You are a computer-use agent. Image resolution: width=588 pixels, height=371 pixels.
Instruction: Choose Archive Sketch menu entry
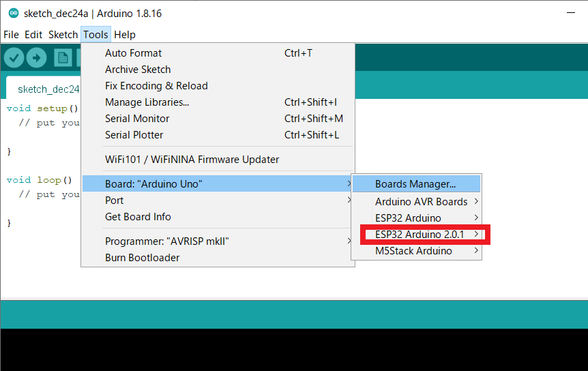coord(138,70)
